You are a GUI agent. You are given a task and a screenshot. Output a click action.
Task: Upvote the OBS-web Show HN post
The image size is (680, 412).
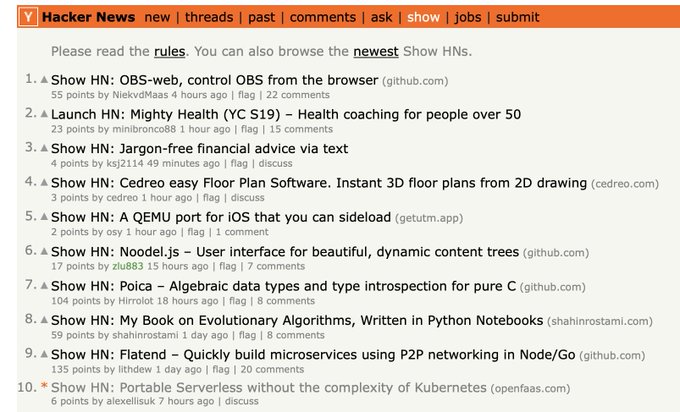tap(44, 79)
